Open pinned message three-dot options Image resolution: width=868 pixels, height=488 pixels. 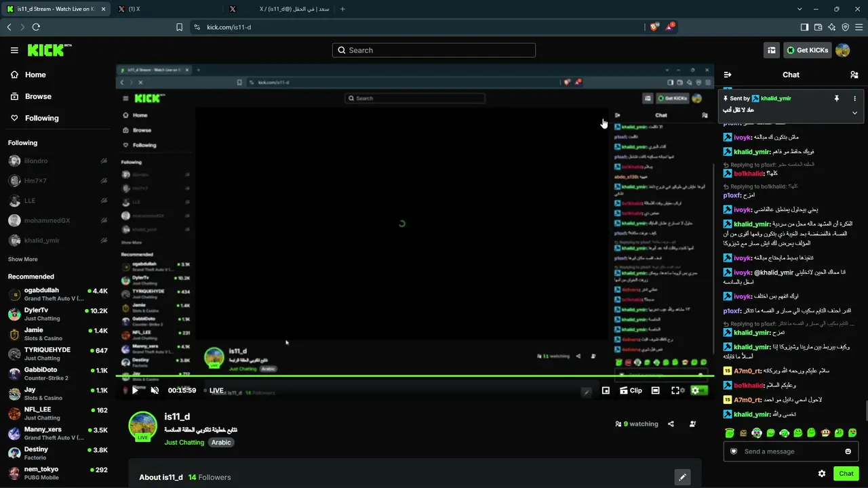click(x=854, y=98)
